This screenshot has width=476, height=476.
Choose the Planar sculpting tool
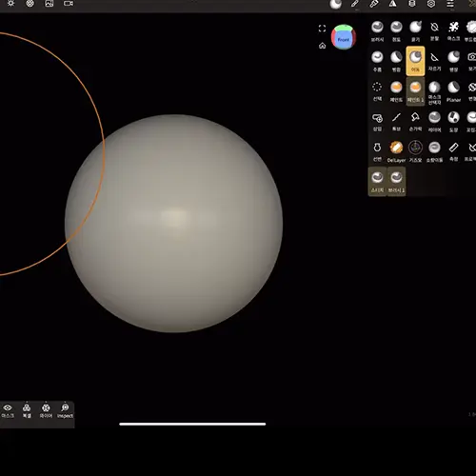[453, 91]
